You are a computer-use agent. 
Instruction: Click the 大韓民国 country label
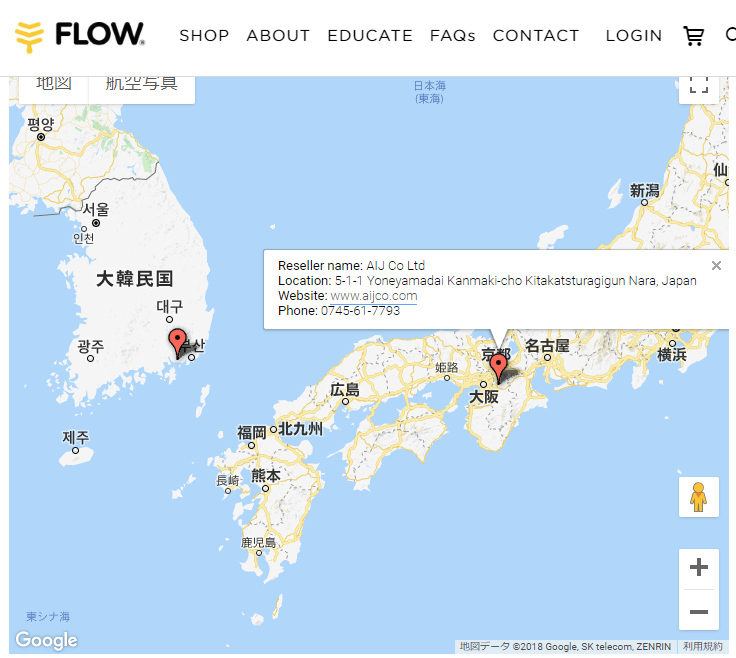click(135, 279)
